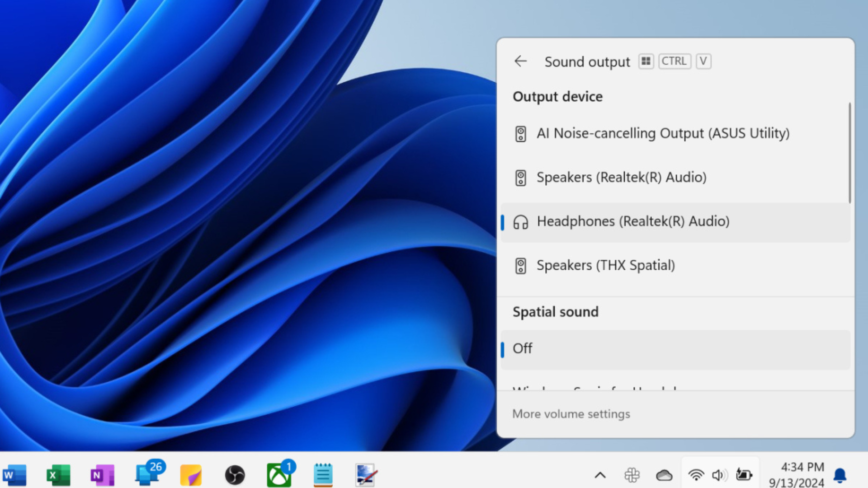Open Slack from the system tray
The width and height of the screenshot is (868, 488).
coord(632,474)
